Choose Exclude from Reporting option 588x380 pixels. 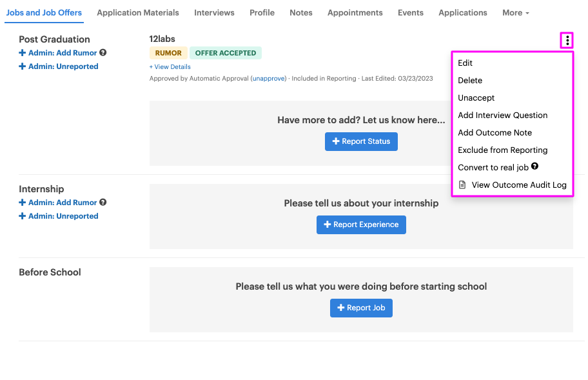tap(502, 150)
